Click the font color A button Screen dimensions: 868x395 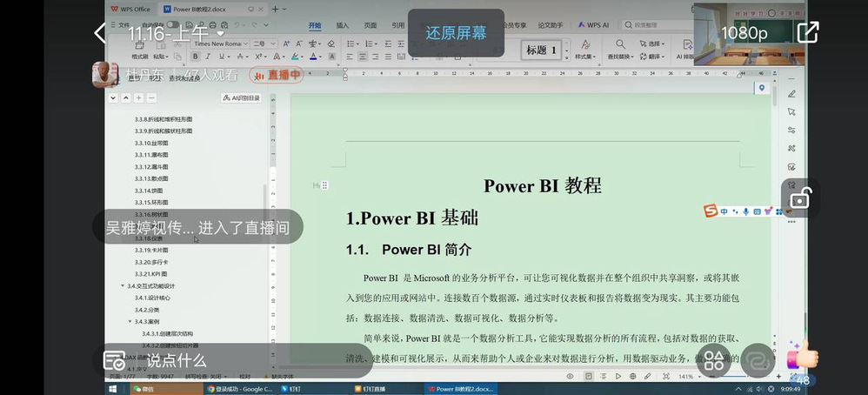point(313,57)
